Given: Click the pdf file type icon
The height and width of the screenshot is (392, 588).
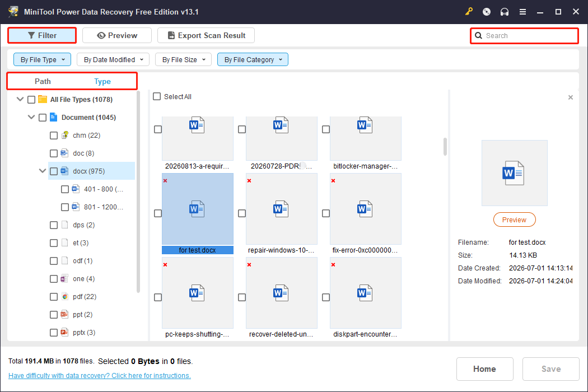Looking at the screenshot, I should 65,297.
